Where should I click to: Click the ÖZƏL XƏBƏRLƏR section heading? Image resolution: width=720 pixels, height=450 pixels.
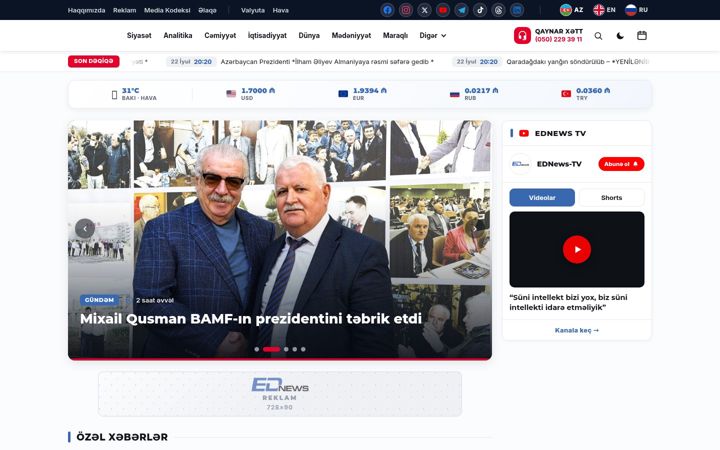(122, 437)
